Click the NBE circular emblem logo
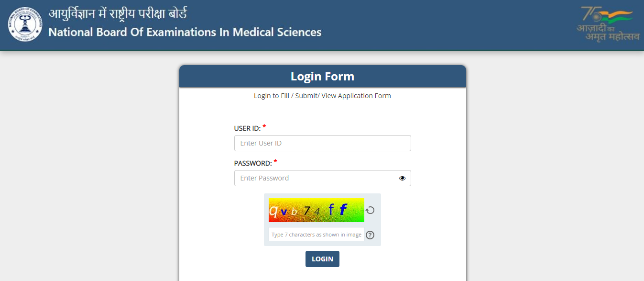Screen dimensions: 644x281 25,24
